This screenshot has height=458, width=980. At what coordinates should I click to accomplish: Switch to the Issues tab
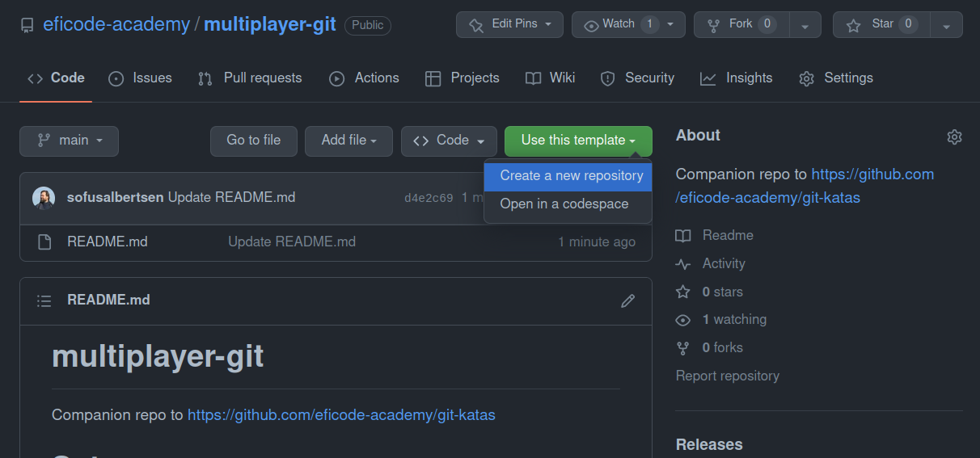pyautogui.click(x=140, y=78)
